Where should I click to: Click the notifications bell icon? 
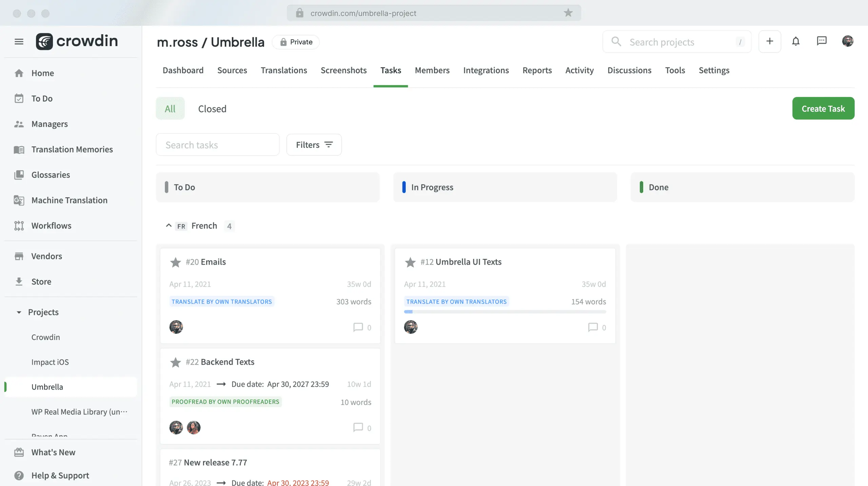tap(796, 41)
